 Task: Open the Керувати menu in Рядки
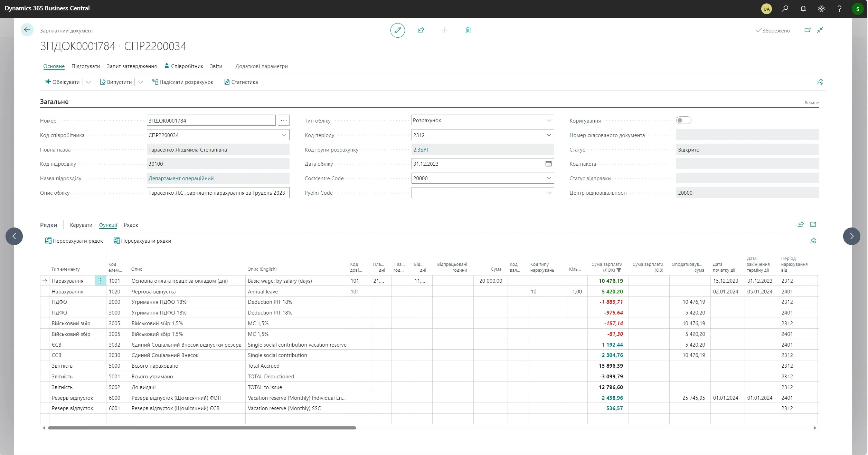click(81, 225)
